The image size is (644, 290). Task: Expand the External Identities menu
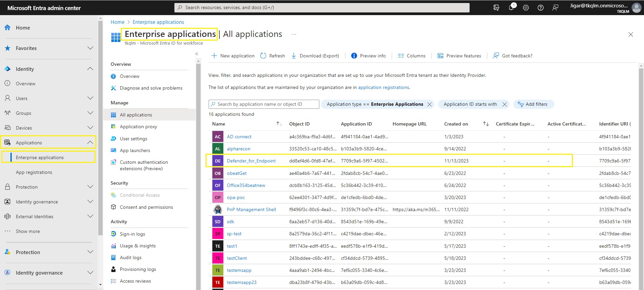[x=90, y=216]
